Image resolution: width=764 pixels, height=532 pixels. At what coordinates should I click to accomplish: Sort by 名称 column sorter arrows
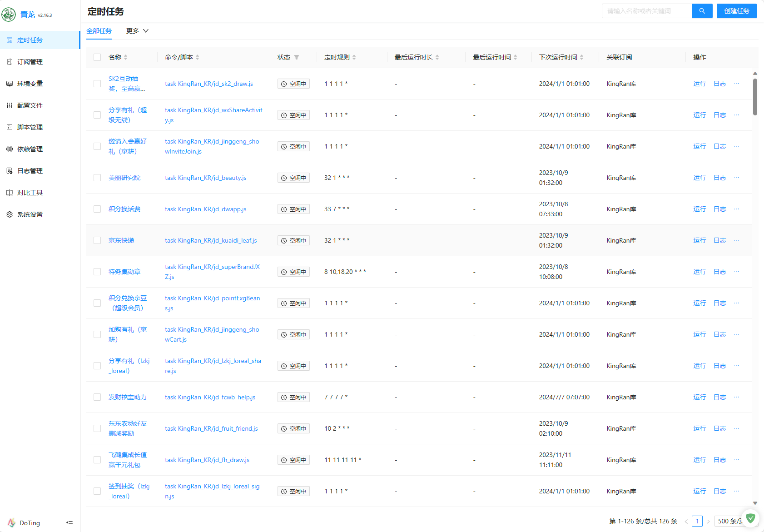tap(126, 57)
